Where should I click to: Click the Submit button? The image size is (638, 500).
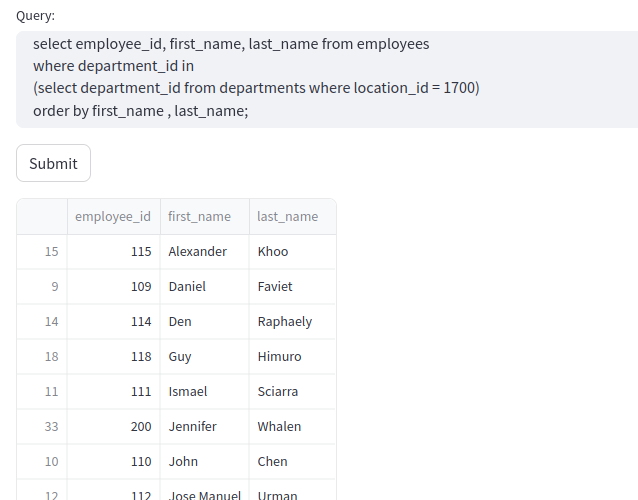[x=53, y=163]
